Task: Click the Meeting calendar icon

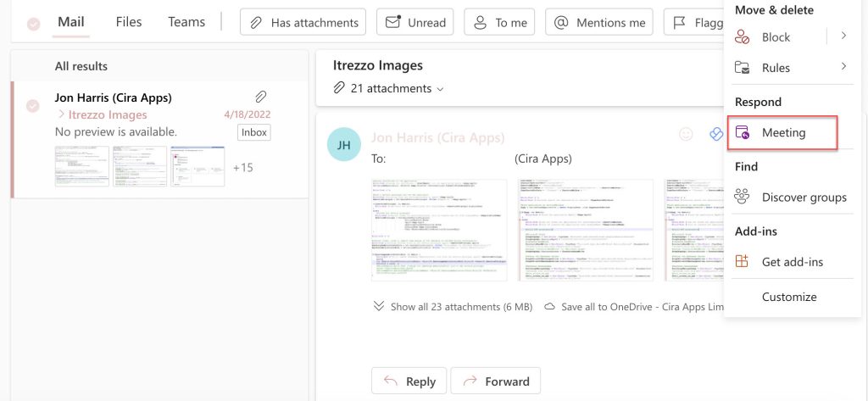Action: click(743, 132)
